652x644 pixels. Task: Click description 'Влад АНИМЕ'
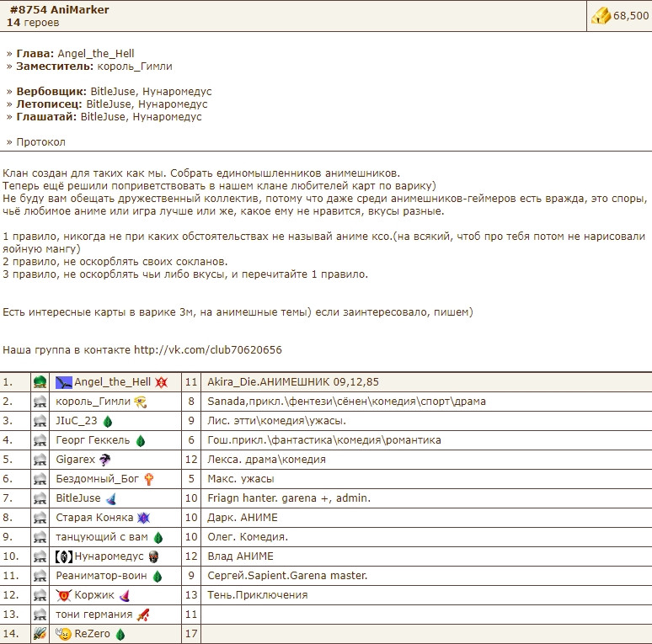click(240, 556)
